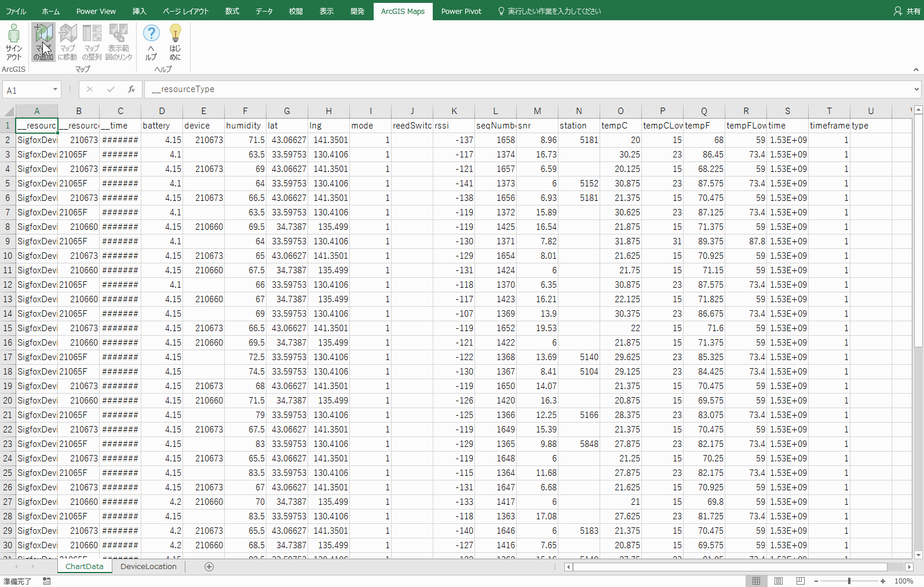Open the Developer tab
This screenshot has width=924, height=587.
(357, 11)
